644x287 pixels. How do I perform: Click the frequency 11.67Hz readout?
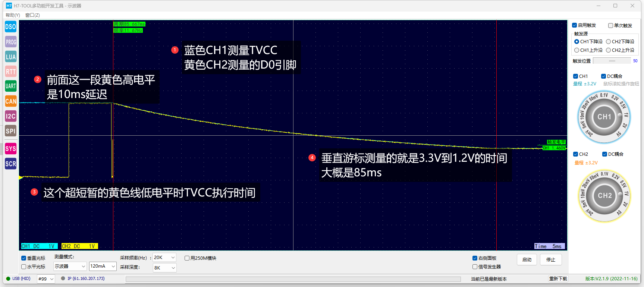pyautogui.click(x=128, y=31)
